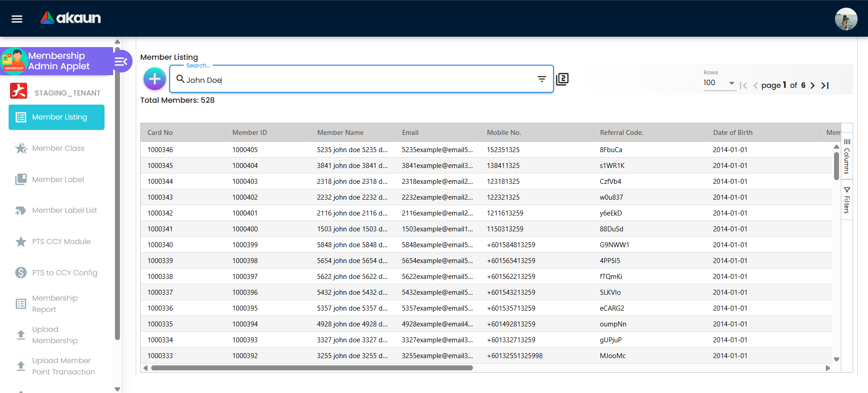Click mobile number +60132551325998
Screen dimensions: 868x393
point(515,356)
